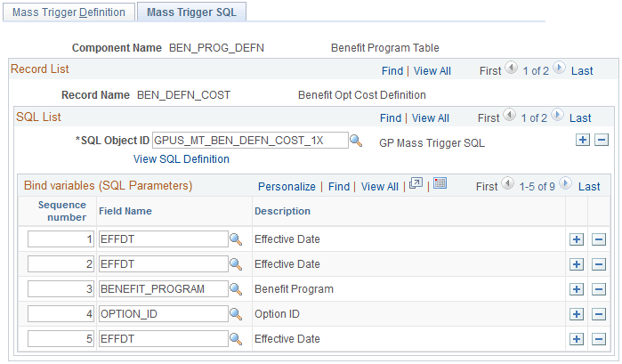
Task: Show previous row in Record List
Action: click(512, 68)
